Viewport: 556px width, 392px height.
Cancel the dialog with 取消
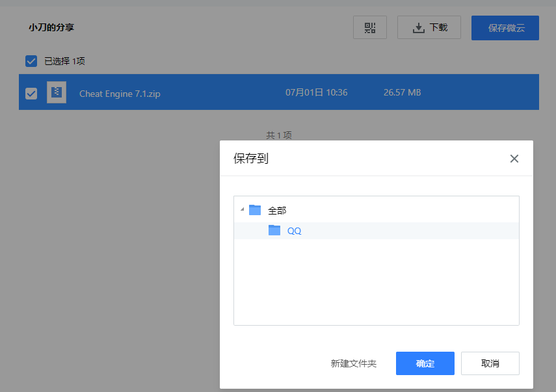tap(490, 363)
